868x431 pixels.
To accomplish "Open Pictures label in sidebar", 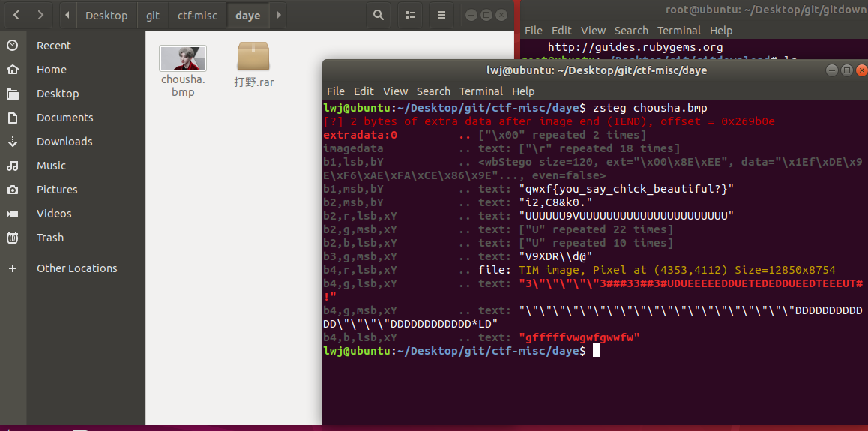I will coord(57,190).
